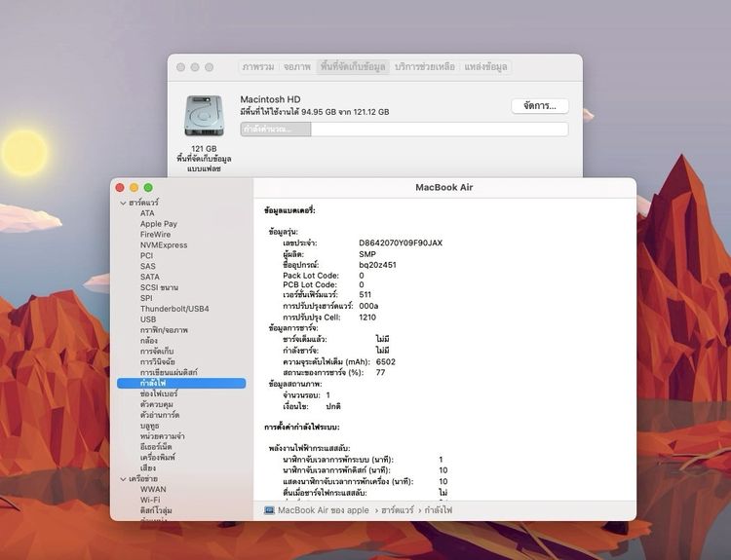Select การวินิจฉัย diagnostics item
This screenshot has height=560, width=731.
pos(158,361)
